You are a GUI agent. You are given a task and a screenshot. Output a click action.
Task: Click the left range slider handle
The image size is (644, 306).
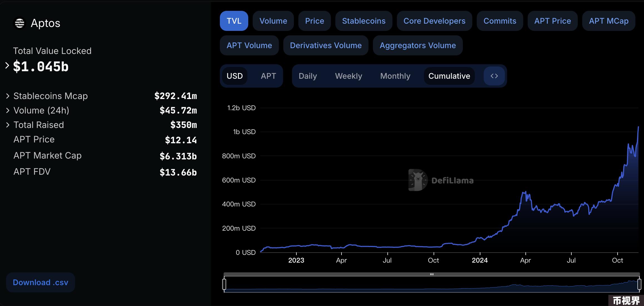(x=224, y=284)
